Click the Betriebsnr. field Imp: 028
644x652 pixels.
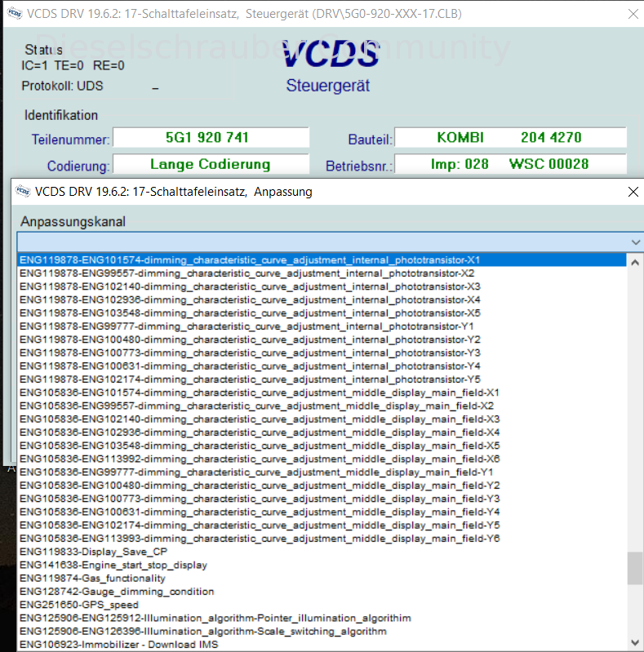coord(510,164)
